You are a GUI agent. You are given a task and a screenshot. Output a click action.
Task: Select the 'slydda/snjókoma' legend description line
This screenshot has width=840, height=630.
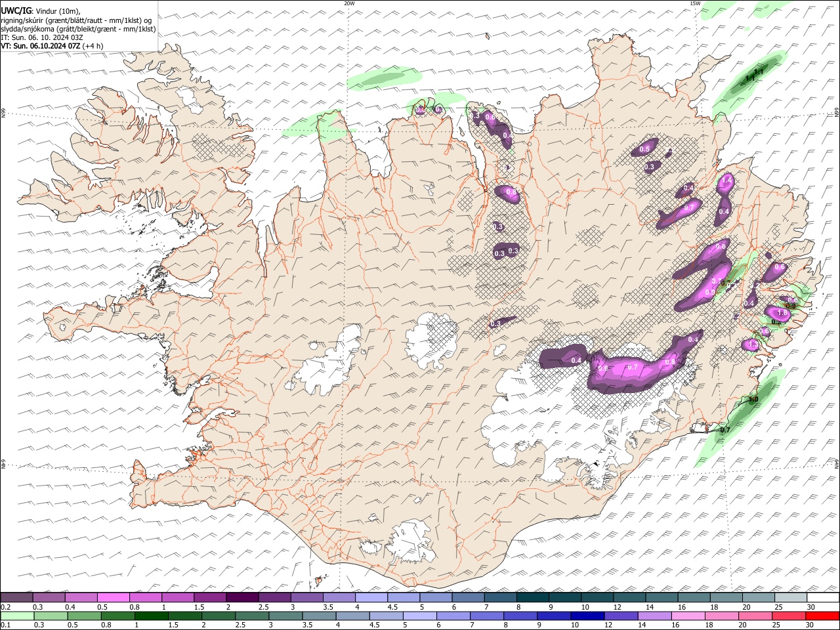(x=79, y=29)
